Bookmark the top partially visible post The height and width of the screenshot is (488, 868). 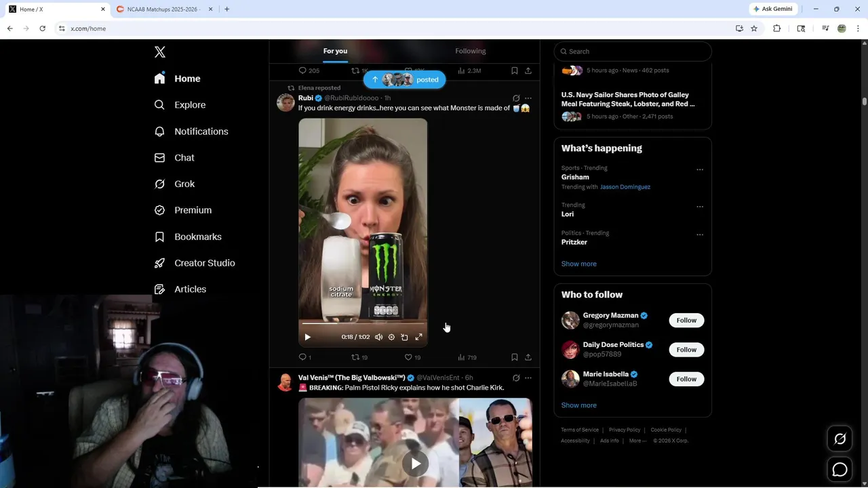coord(514,70)
